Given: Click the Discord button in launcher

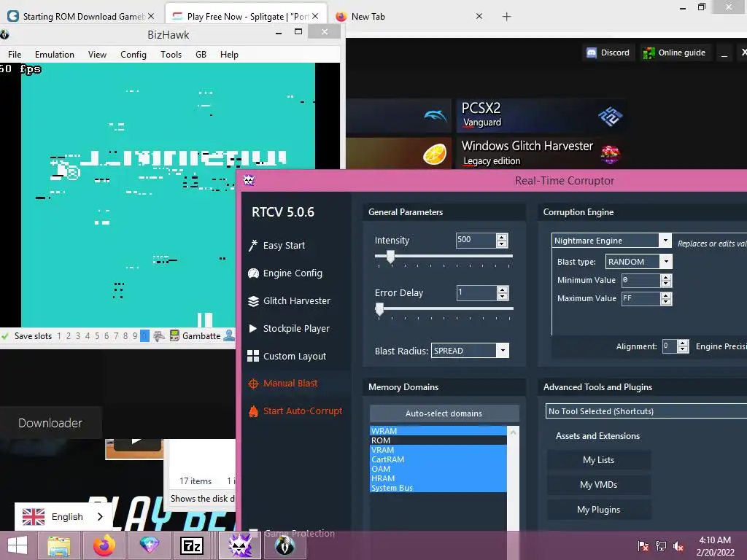Looking at the screenshot, I should [x=608, y=52].
